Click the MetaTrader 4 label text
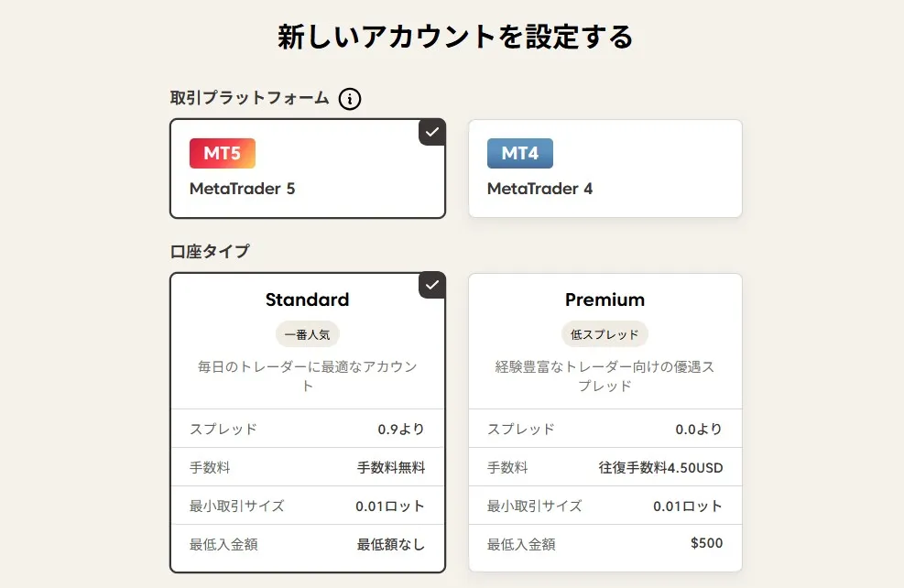The image size is (904, 588). (539, 190)
